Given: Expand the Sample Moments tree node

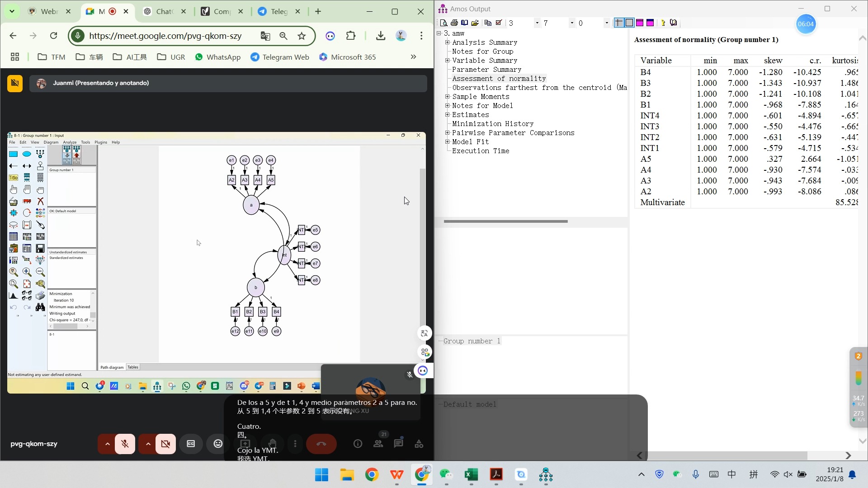Looking at the screenshot, I should [x=448, y=97].
